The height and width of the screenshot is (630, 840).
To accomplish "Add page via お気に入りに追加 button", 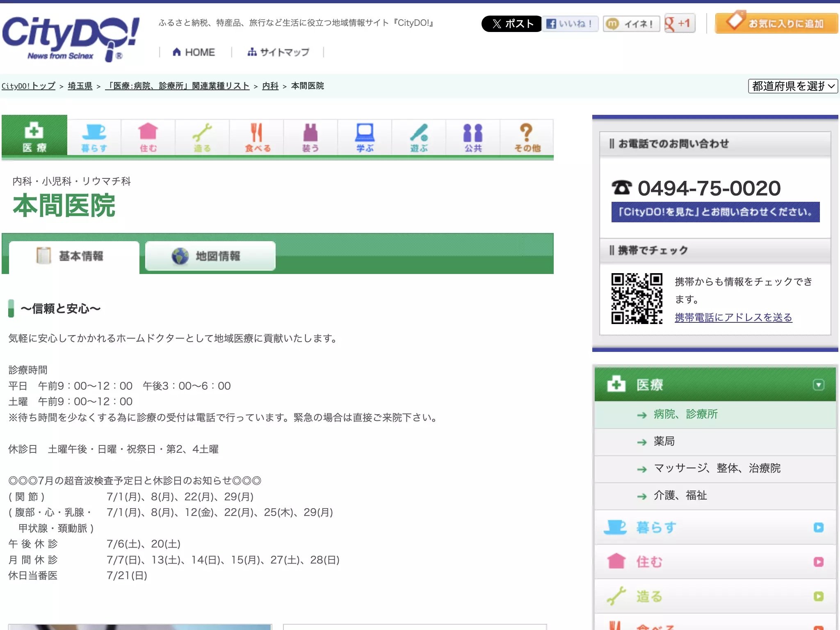I will [776, 22].
